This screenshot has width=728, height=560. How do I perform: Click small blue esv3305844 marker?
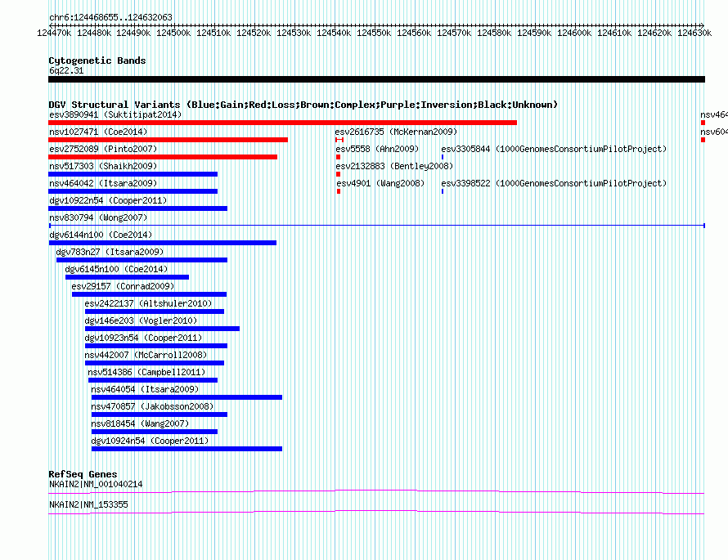pos(443,157)
